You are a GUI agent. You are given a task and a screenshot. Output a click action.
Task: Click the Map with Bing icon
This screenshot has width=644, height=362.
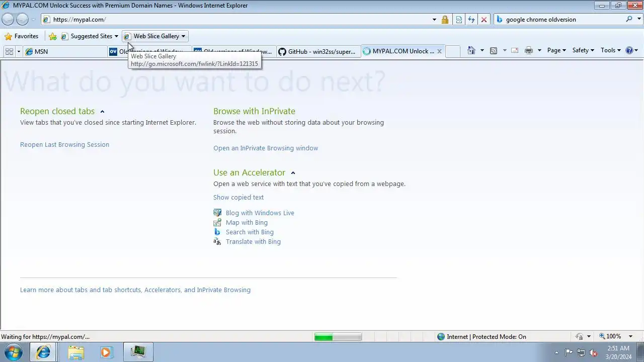(217, 222)
